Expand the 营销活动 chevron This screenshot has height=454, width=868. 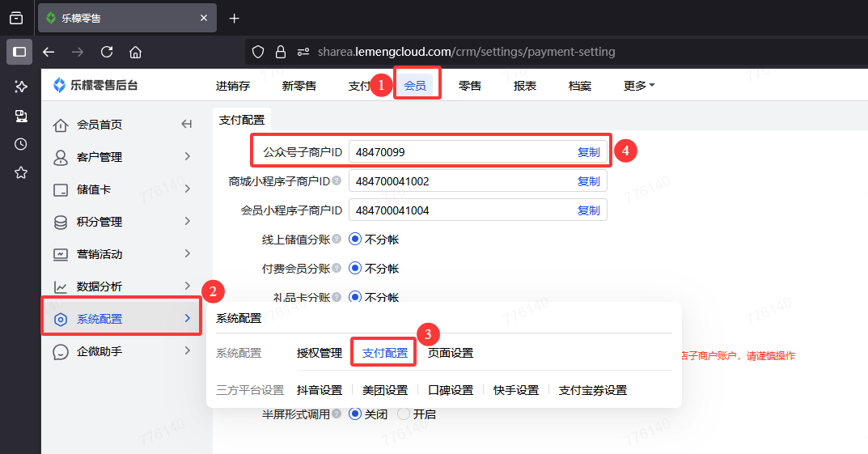[x=187, y=253]
